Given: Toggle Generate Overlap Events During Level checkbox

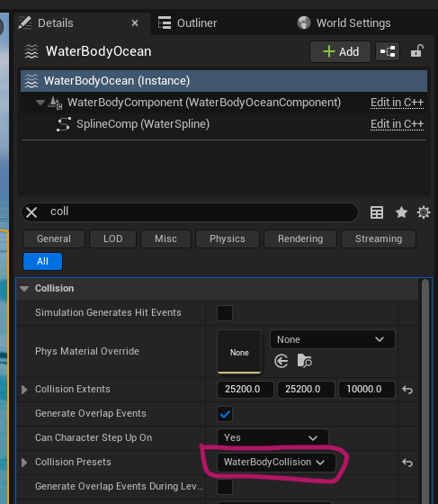Looking at the screenshot, I should tap(225, 487).
